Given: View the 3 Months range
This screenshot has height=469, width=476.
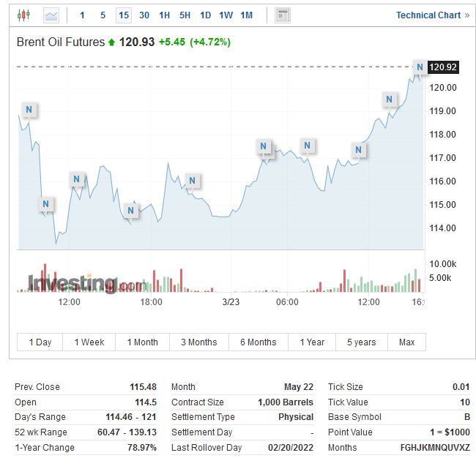Looking at the screenshot, I should (198, 342).
